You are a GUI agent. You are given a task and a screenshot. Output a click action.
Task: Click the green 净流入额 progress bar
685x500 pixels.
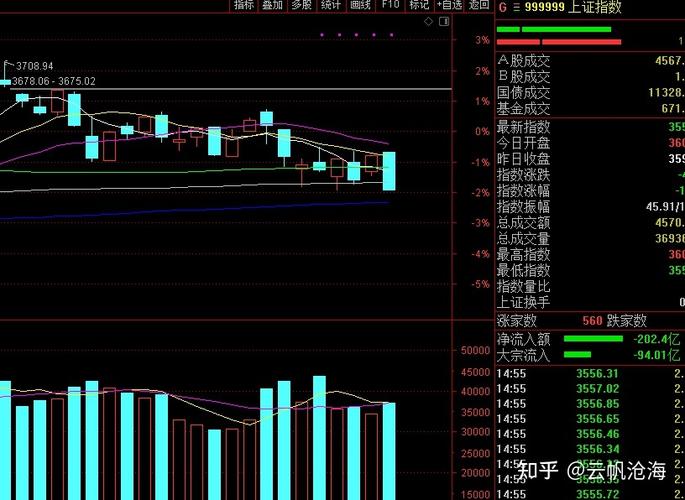593,339
